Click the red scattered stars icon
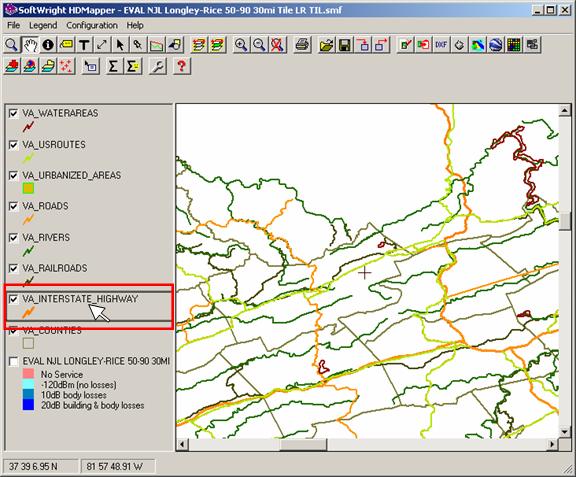The image size is (576, 477). point(66,66)
